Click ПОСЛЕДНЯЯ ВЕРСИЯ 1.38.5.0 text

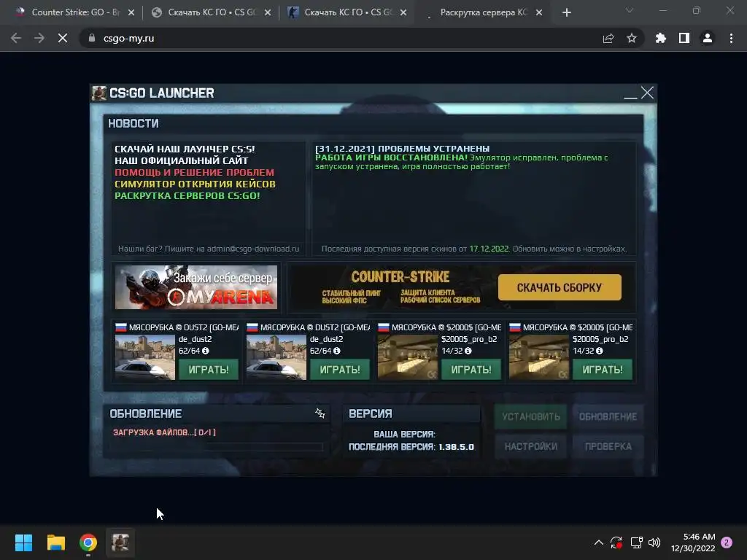[411, 447]
